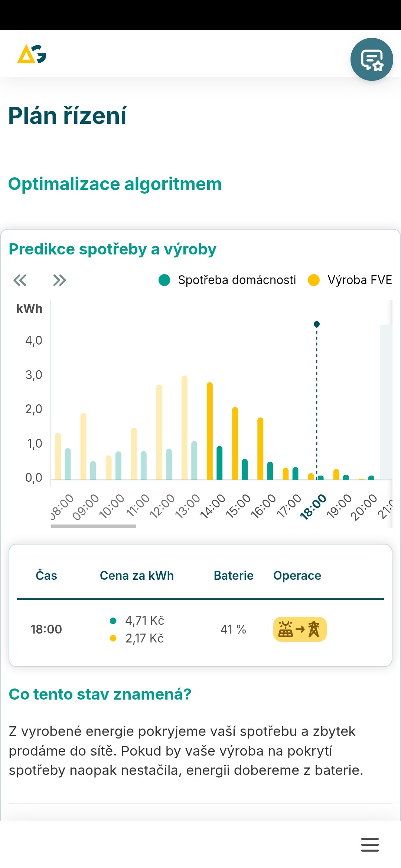401x868 pixels.
Task: Select the 18:00 marker dot on chart
Action: click(317, 324)
